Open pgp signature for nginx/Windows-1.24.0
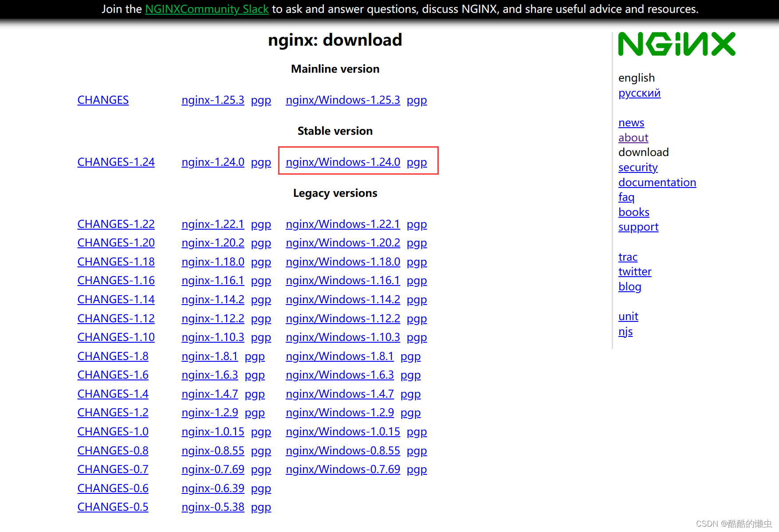This screenshot has width=779, height=532. tap(417, 162)
